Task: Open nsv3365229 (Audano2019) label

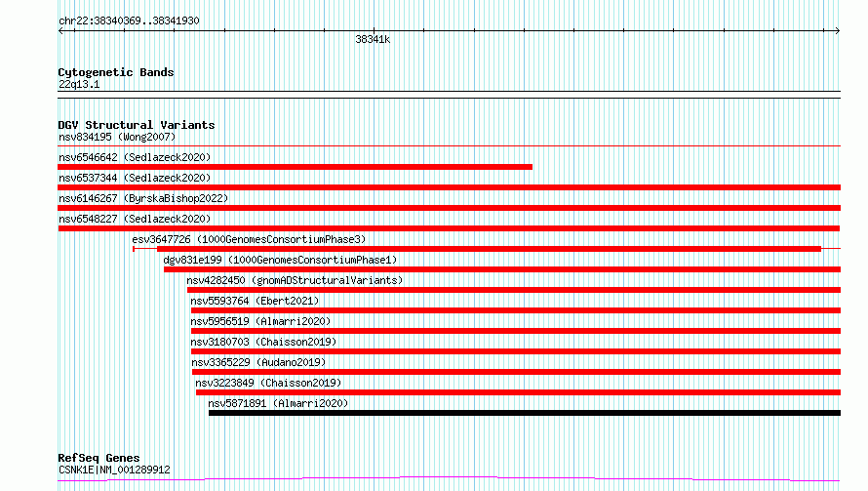Action: pos(258,362)
